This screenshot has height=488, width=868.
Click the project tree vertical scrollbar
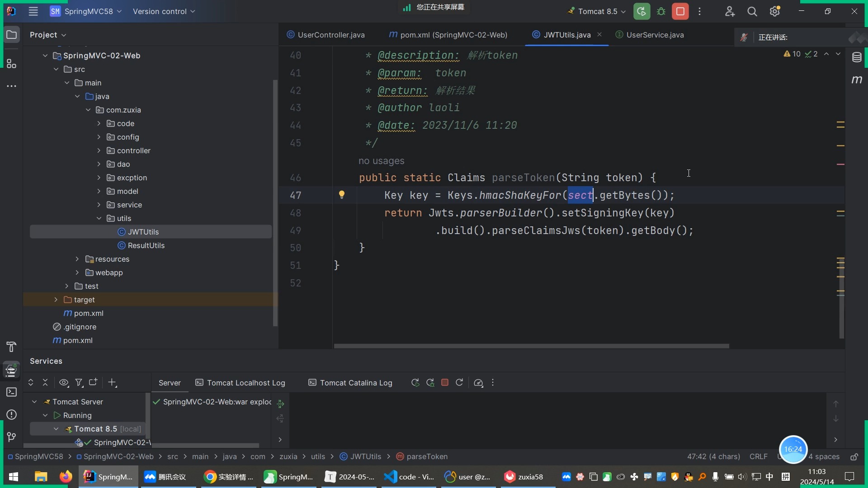pos(275,202)
